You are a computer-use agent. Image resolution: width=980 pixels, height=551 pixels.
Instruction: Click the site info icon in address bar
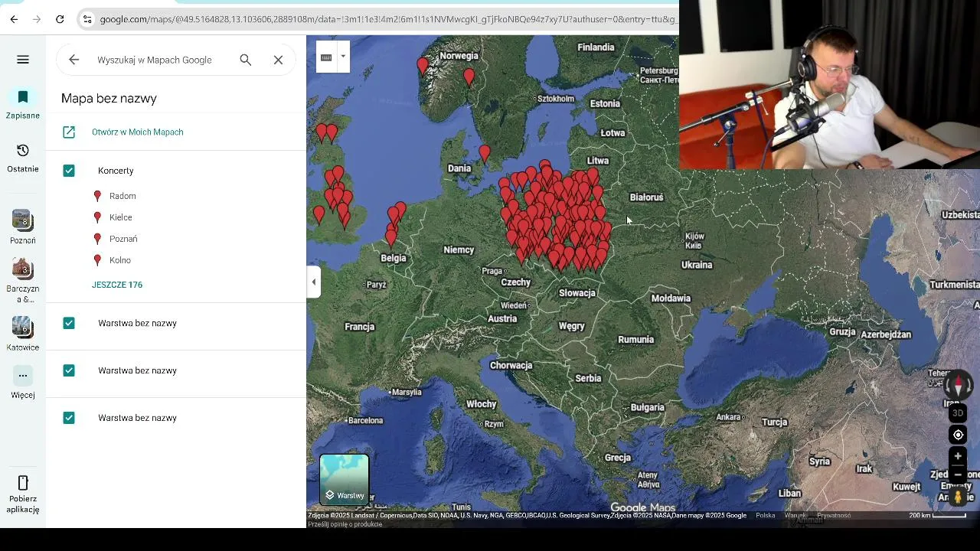(x=87, y=19)
